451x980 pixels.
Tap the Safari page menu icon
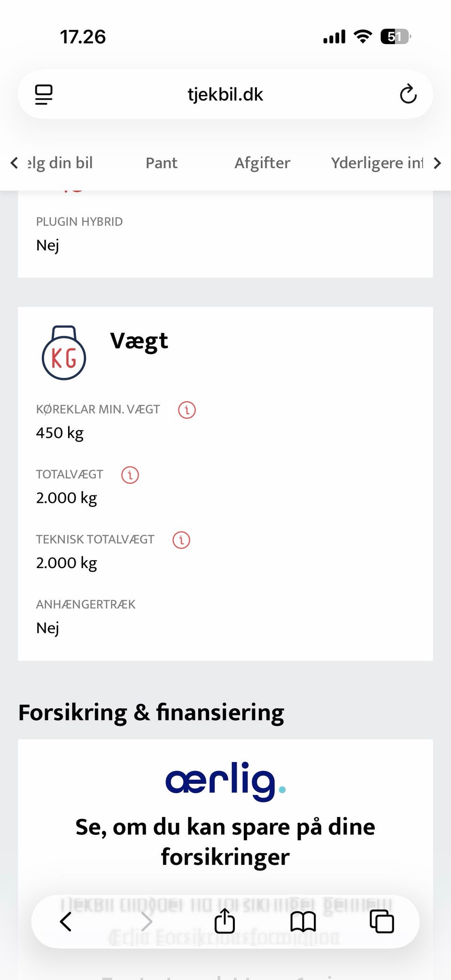click(x=44, y=94)
